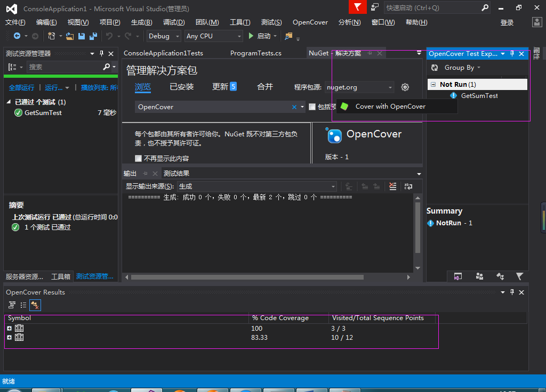The width and height of the screenshot is (546, 392).
Task: Switch to the 测试结果 tab
Action: point(176,173)
